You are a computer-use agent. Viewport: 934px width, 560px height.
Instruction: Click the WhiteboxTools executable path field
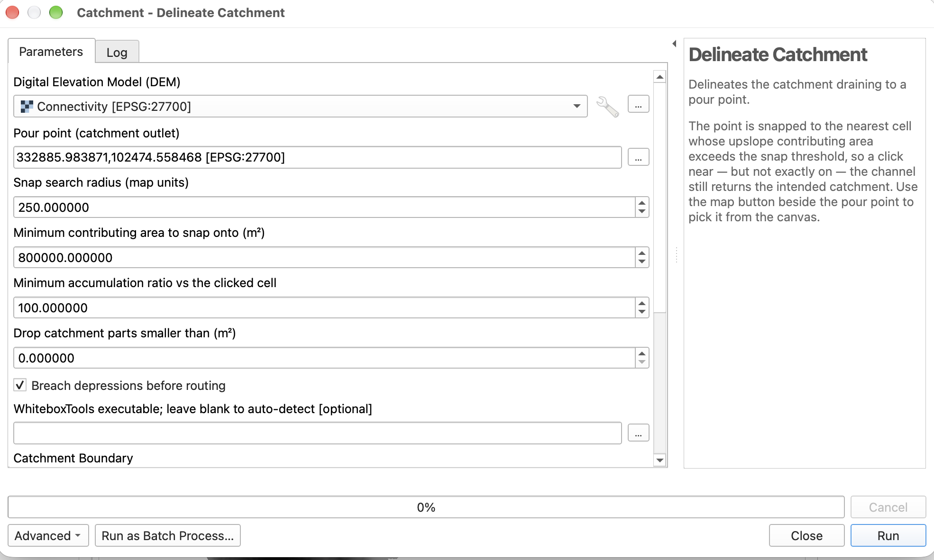[x=317, y=433]
